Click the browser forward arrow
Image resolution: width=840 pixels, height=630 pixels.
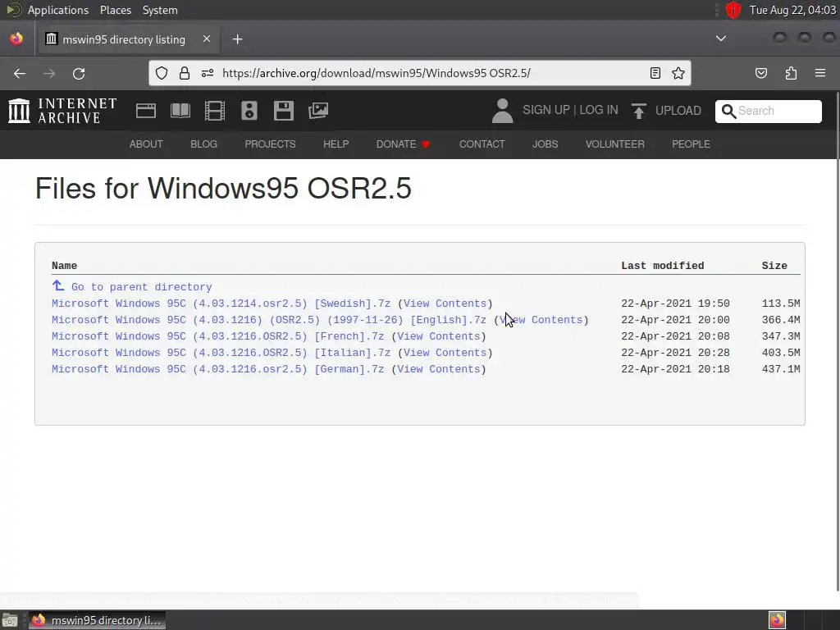pyautogui.click(x=49, y=73)
